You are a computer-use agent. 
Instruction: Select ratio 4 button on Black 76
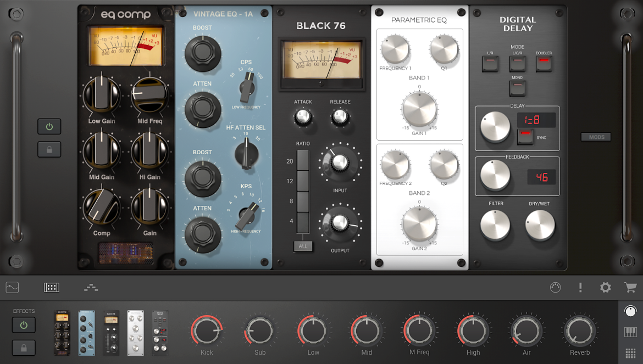303,223
